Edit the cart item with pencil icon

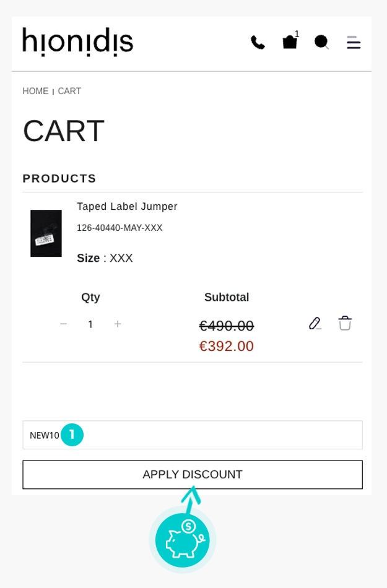315,324
